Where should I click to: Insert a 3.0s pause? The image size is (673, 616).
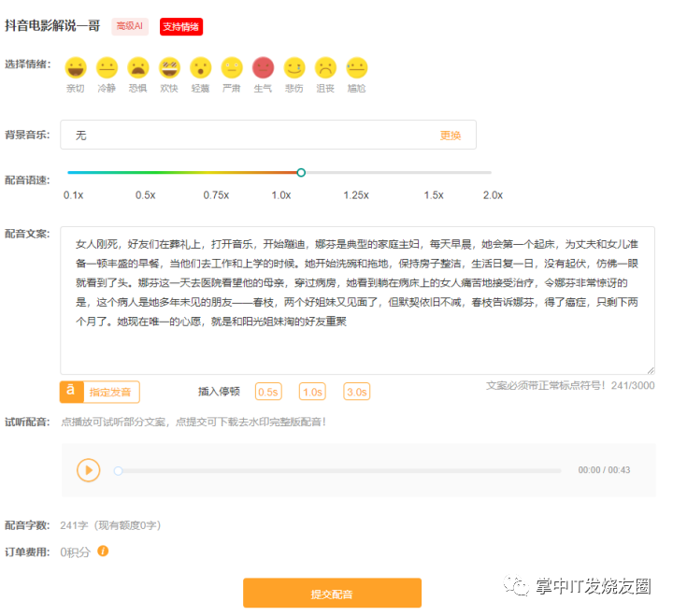(x=357, y=392)
